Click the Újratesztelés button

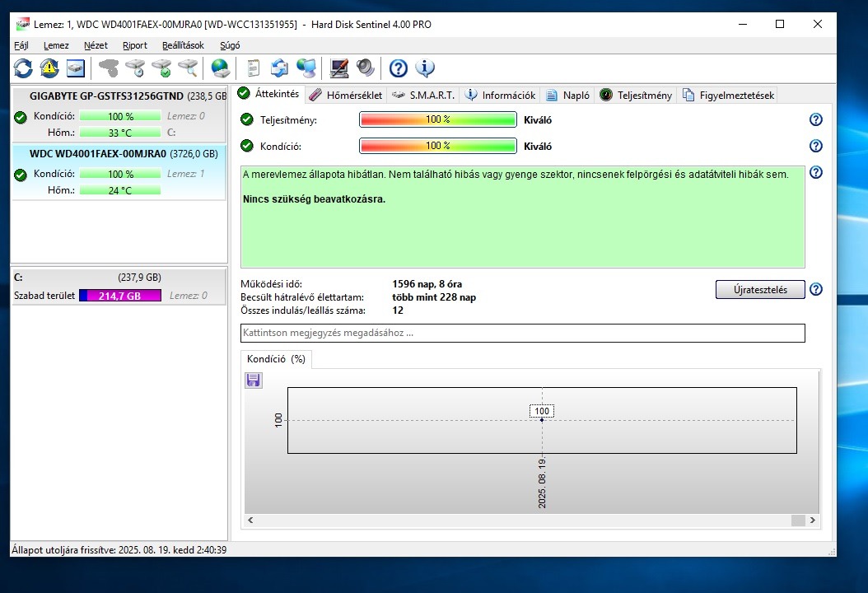coord(760,290)
